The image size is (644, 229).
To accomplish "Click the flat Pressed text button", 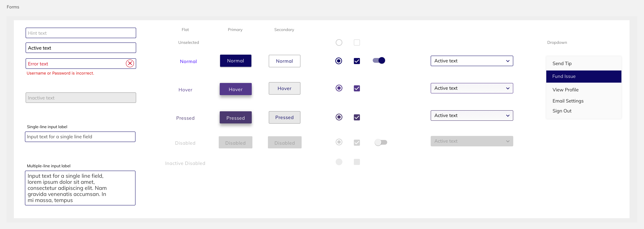I will (185, 118).
